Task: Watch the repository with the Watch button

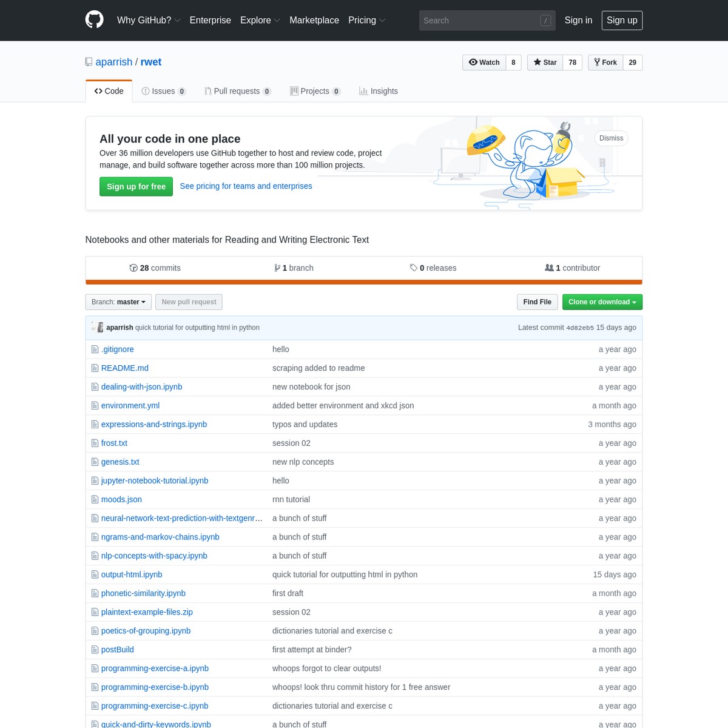Action: [x=484, y=62]
